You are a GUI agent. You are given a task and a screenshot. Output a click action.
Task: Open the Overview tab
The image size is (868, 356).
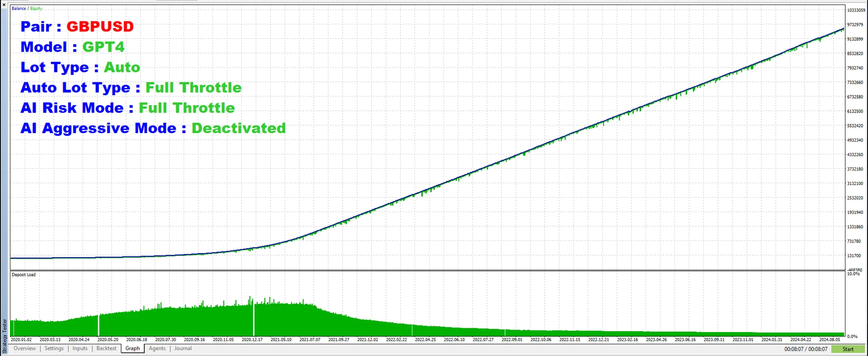pos(24,348)
